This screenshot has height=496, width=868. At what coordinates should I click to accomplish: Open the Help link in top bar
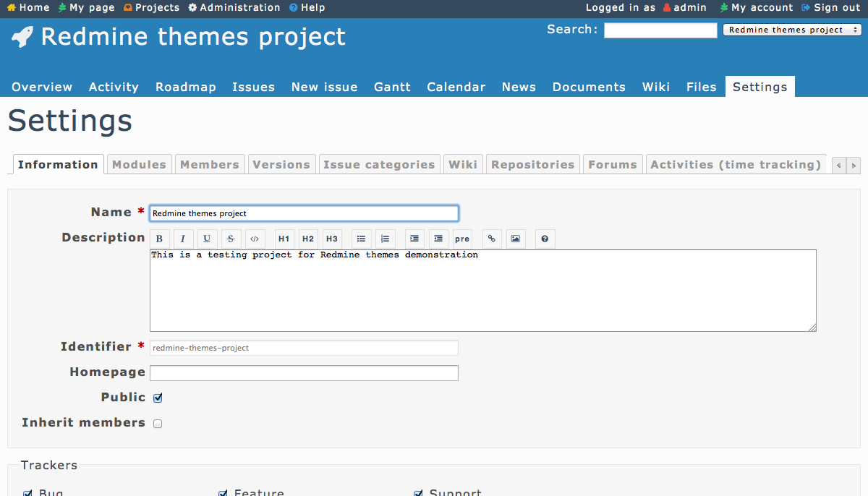307,7
